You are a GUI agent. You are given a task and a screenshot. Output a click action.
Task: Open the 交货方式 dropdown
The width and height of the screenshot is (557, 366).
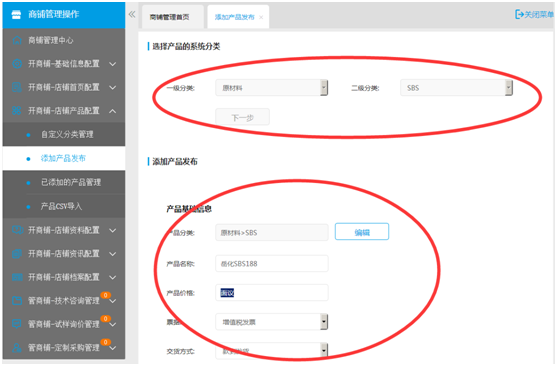tap(271, 350)
